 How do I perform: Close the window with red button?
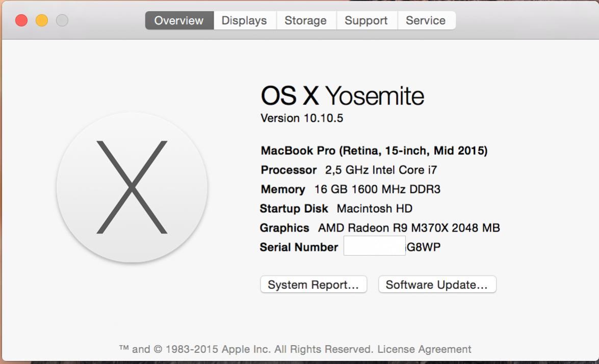point(21,20)
